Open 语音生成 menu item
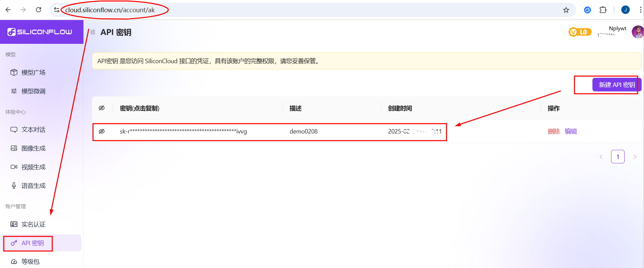 coord(41,185)
